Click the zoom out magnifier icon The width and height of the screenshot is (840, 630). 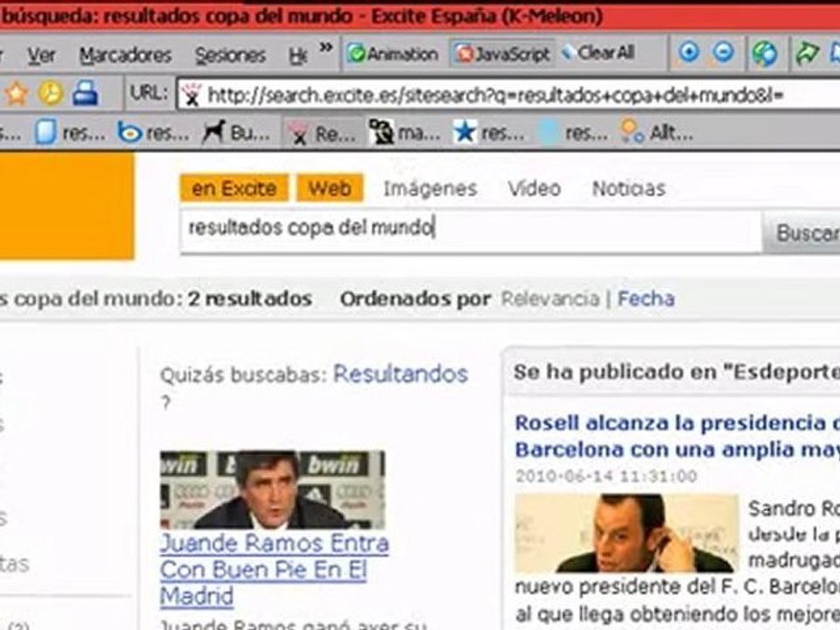tap(724, 52)
